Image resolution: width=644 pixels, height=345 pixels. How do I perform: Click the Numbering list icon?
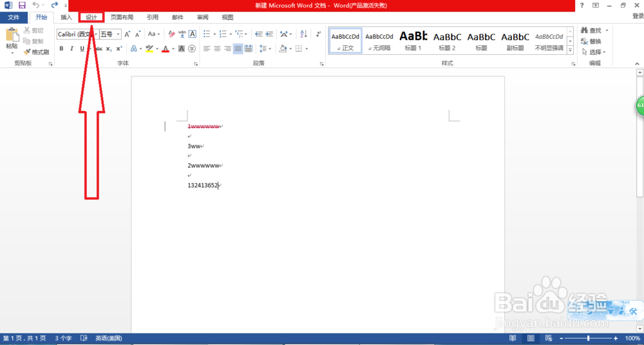(223, 34)
